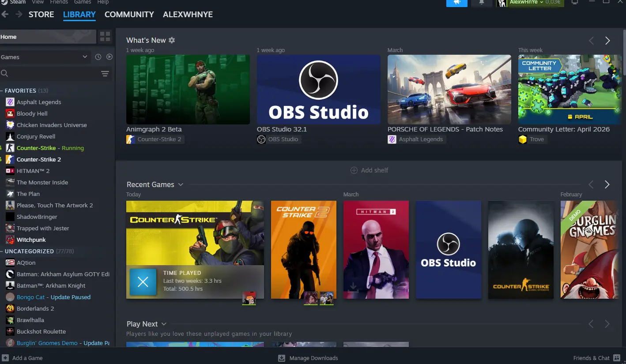Open the ALEXWHNYE profile tab
626x364 pixels.
(188, 15)
